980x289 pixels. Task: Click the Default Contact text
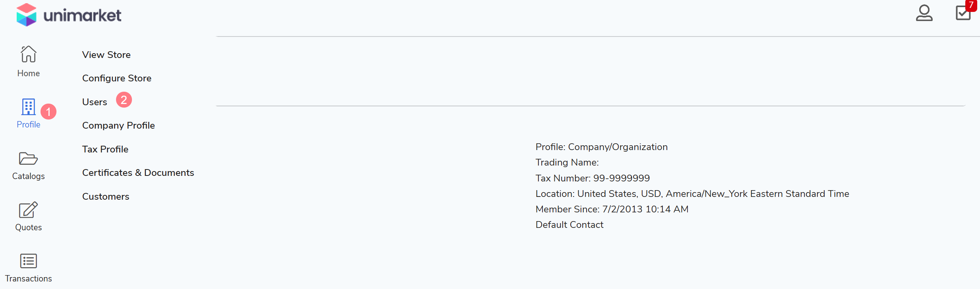point(569,225)
